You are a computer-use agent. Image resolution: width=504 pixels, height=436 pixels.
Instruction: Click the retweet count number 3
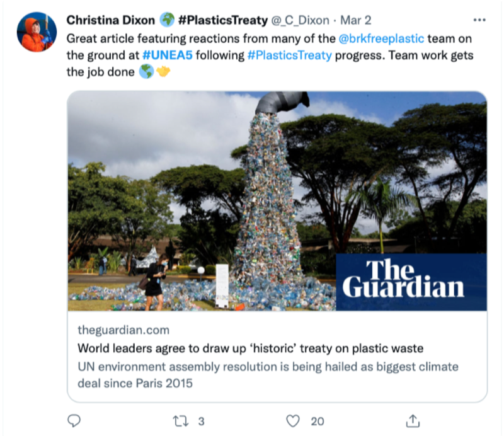pyautogui.click(x=201, y=421)
